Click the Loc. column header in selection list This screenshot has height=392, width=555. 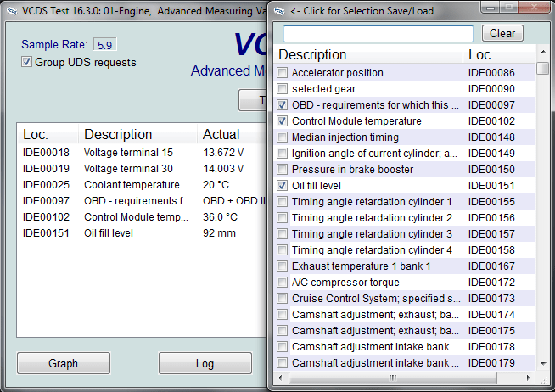click(x=500, y=54)
